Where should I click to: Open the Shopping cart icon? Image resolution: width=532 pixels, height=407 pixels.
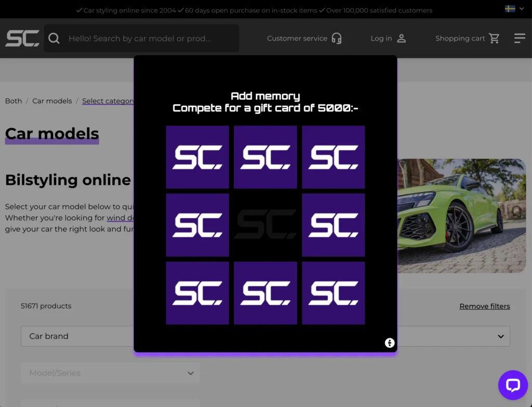(494, 38)
